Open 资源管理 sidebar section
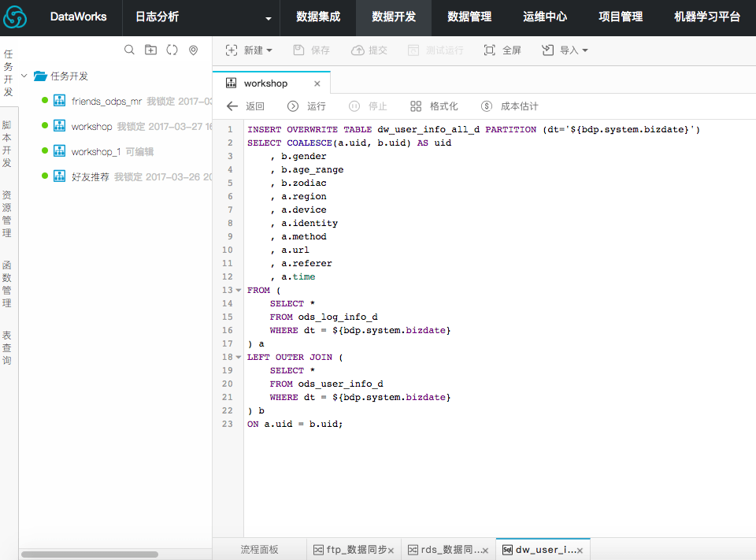Viewport: 756px width, 560px height. [x=7, y=213]
